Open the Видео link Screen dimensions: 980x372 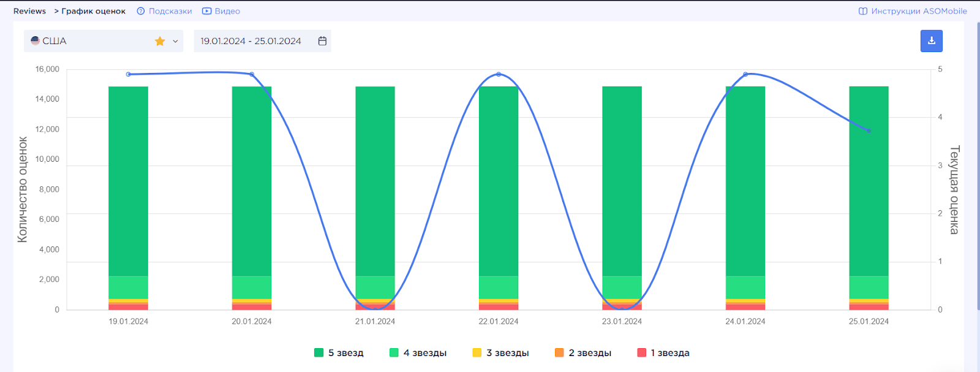tap(221, 11)
